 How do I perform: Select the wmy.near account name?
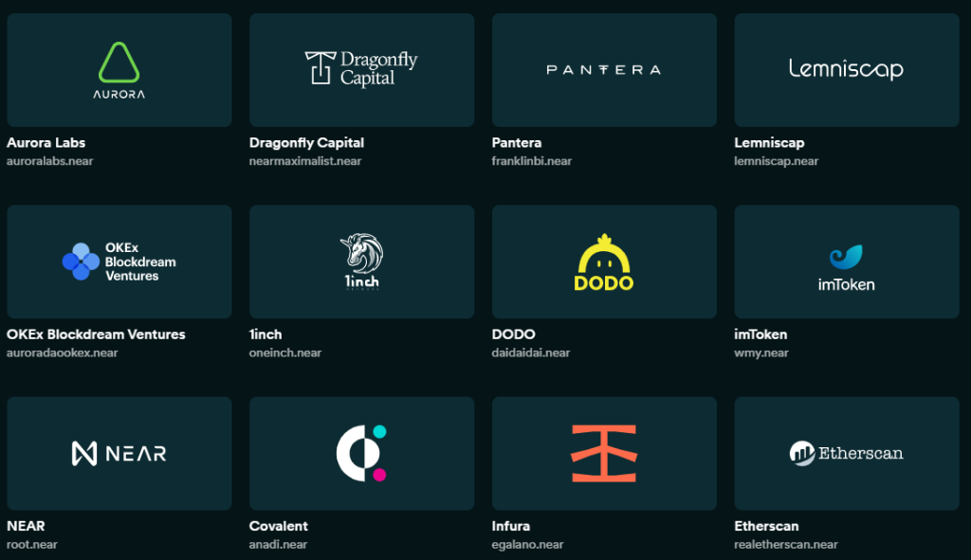(761, 352)
